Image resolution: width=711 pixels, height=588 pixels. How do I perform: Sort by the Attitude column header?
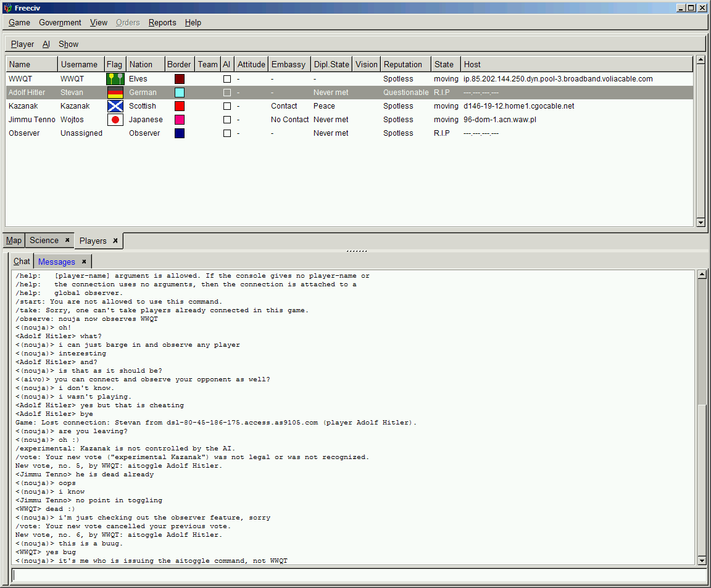tap(251, 64)
